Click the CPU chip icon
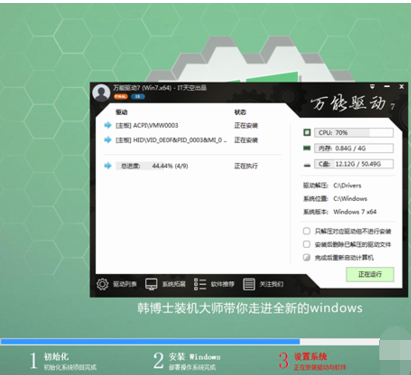 click(x=307, y=133)
